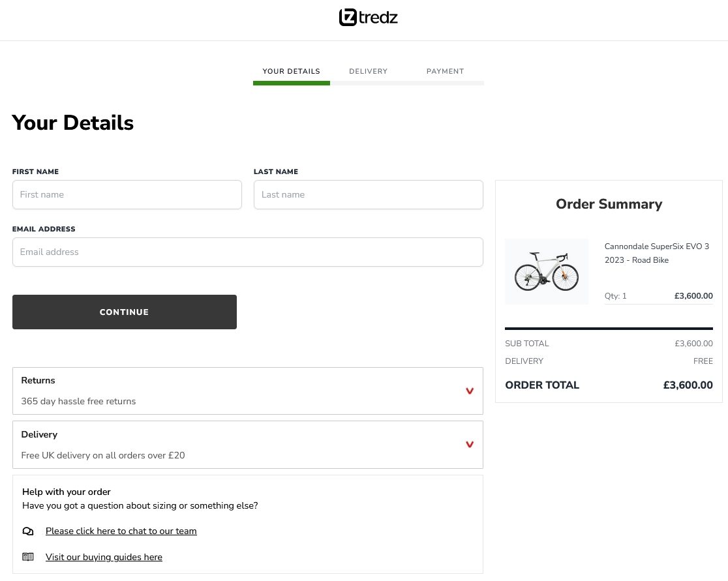728x581 pixels.
Task: Click the Tredz logo in the header
Action: point(368,18)
